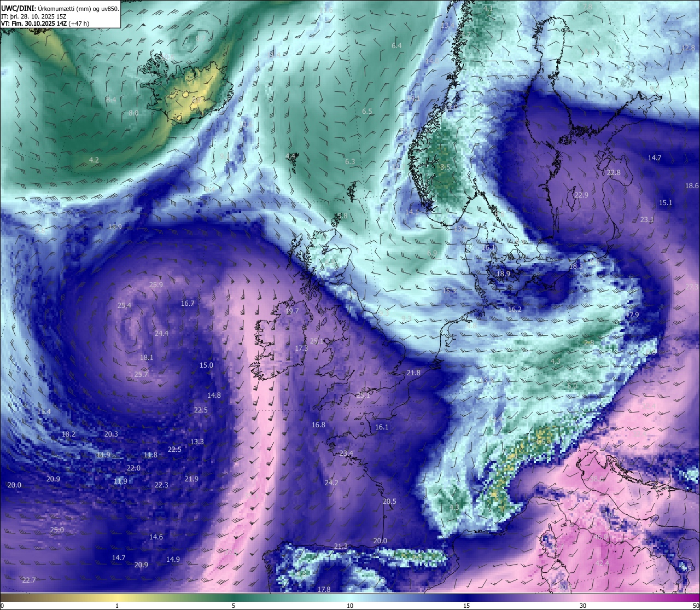Screen dimensions: 700x610
Task: Click color scale tick label '30'
Action: (x=583, y=606)
